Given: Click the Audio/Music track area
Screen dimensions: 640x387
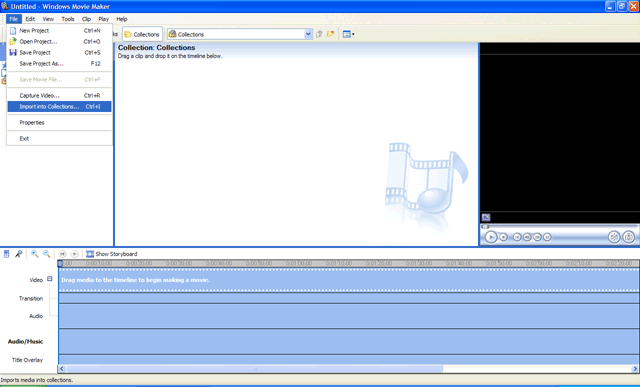Looking at the screenshot, I should coord(349,341).
